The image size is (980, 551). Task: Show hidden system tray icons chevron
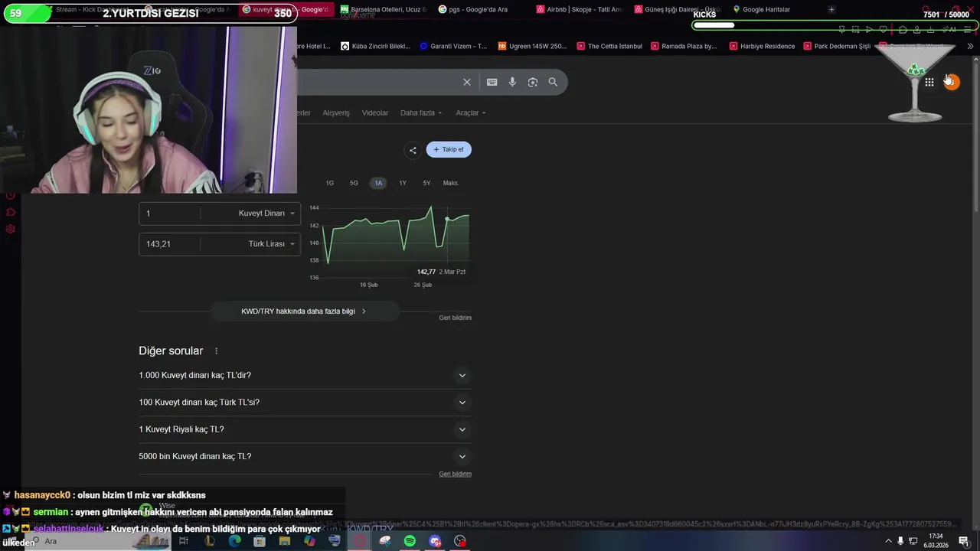click(x=888, y=541)
